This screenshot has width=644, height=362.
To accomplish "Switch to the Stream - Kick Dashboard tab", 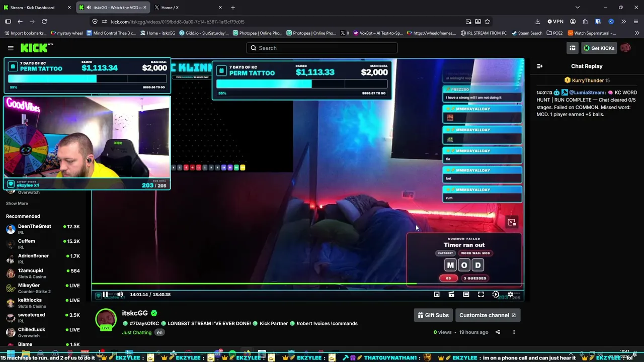I will (37, 8).
